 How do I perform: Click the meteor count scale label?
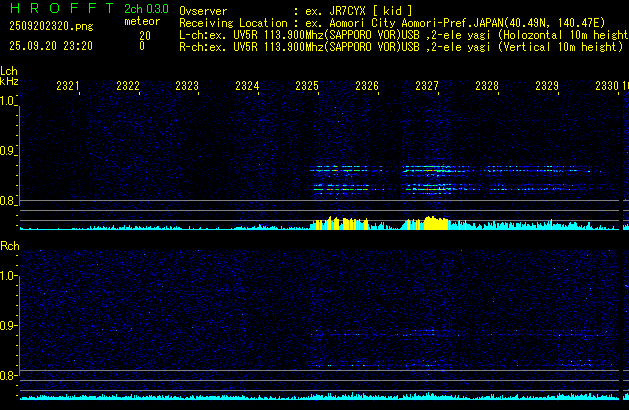click(x=141, y=21)
